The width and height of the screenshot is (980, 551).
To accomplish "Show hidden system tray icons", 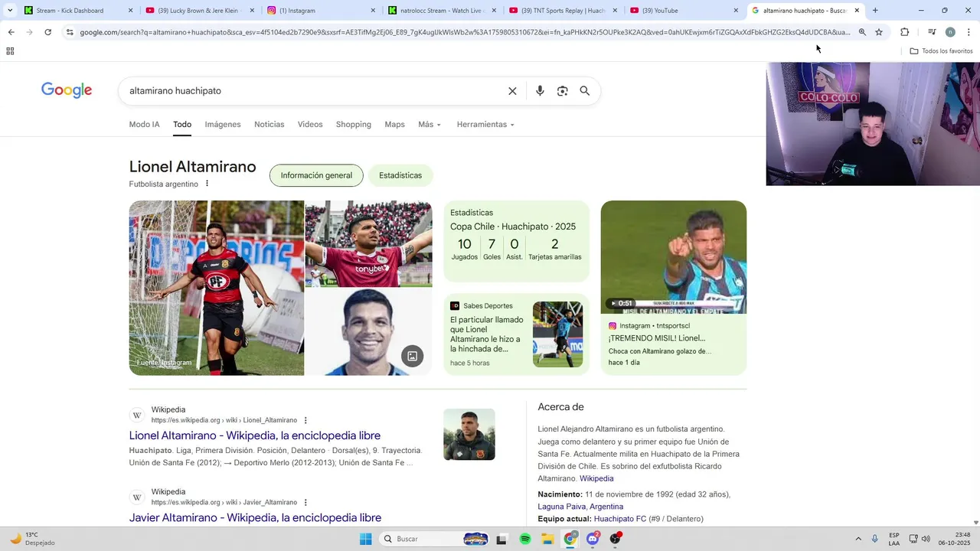I will click(x=857, y=539).
